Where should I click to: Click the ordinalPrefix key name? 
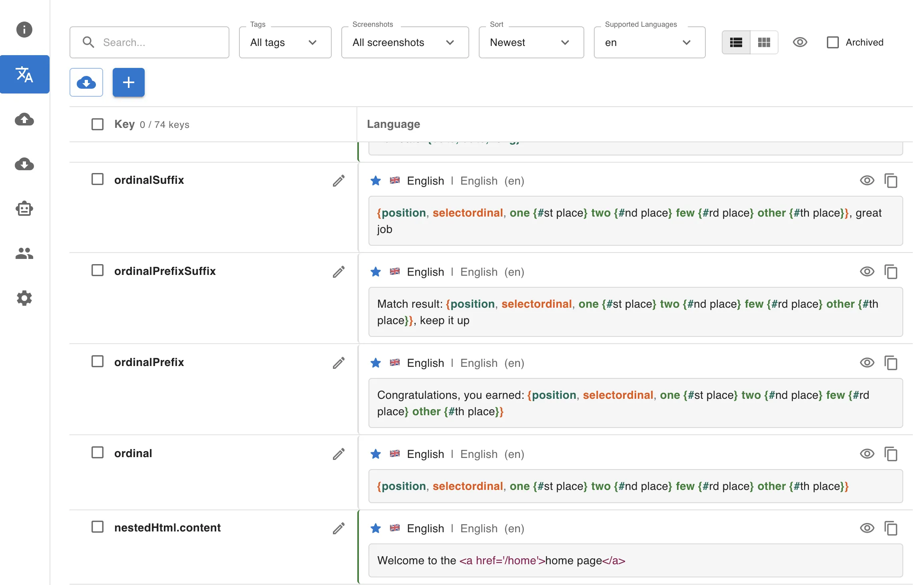click(149, 362)
